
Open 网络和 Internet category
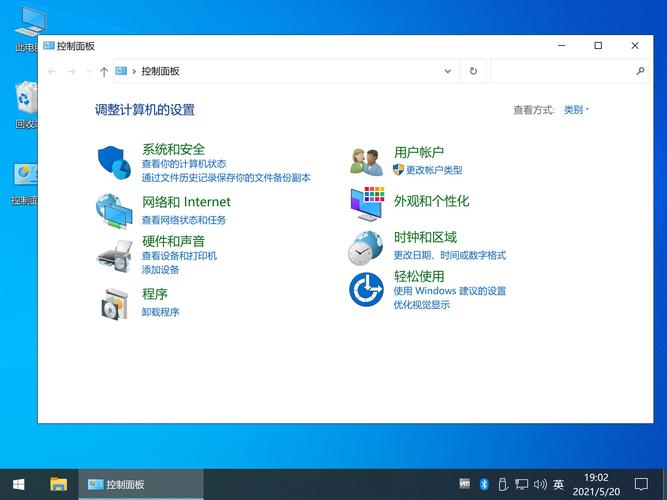(186, 202)
